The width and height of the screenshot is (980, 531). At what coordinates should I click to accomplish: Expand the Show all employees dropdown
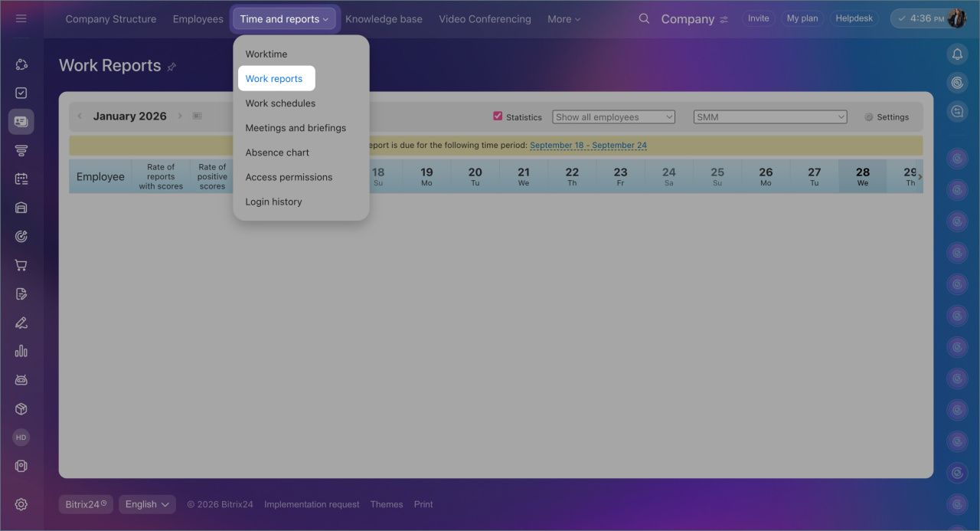point(613,117)
